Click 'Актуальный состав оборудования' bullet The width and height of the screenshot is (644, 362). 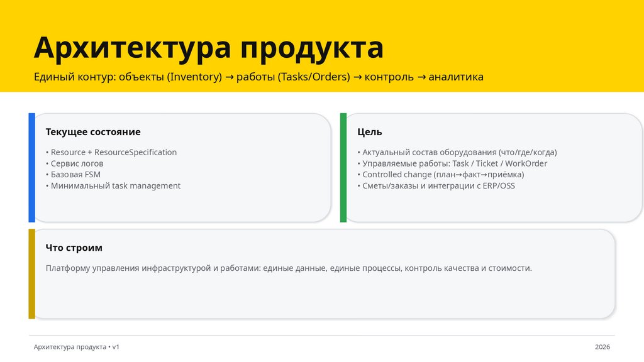click(x=457, y=152)
